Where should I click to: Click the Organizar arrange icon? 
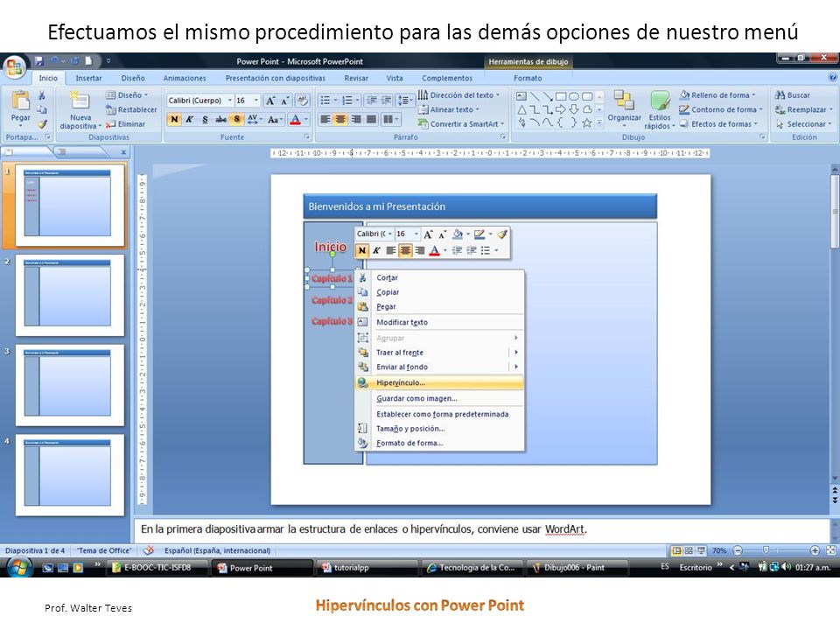coord(624,100)
